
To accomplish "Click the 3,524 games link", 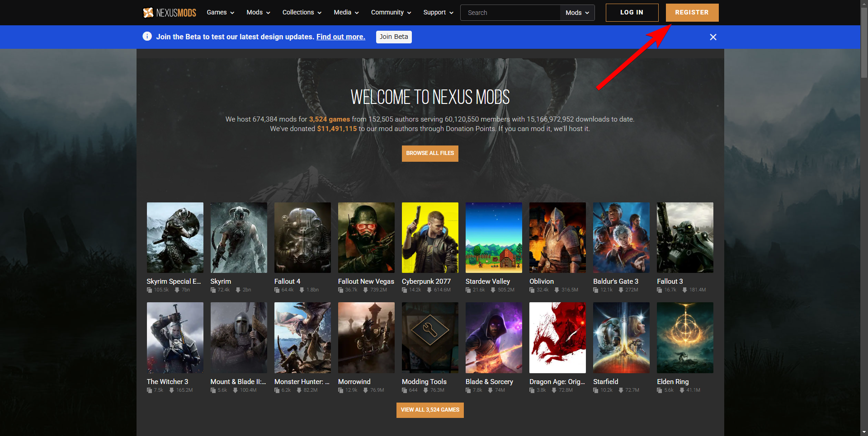I will click(330, 119).
